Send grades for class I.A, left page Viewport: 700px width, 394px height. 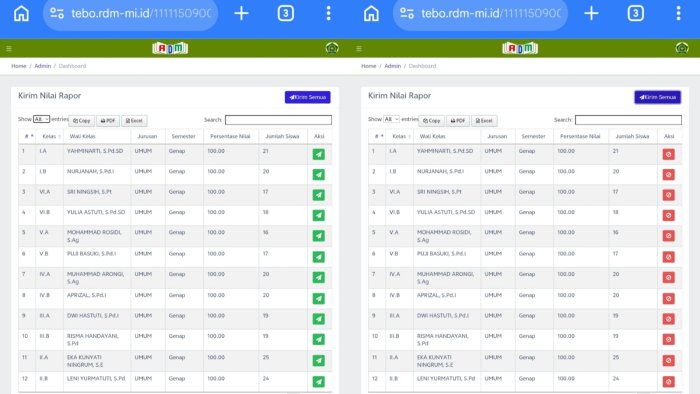click(318, 154)
